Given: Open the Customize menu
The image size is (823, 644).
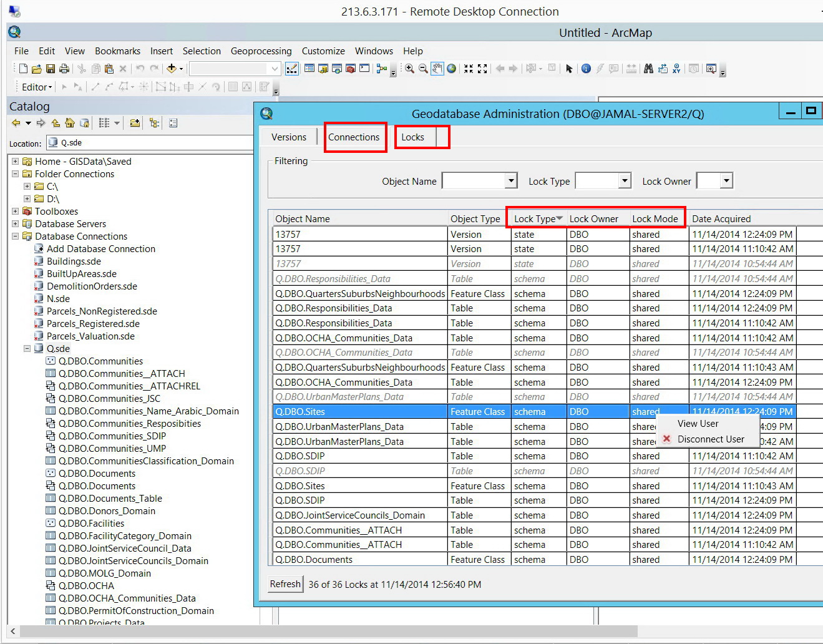Looking at the screenshot, I should pos(323,51).
